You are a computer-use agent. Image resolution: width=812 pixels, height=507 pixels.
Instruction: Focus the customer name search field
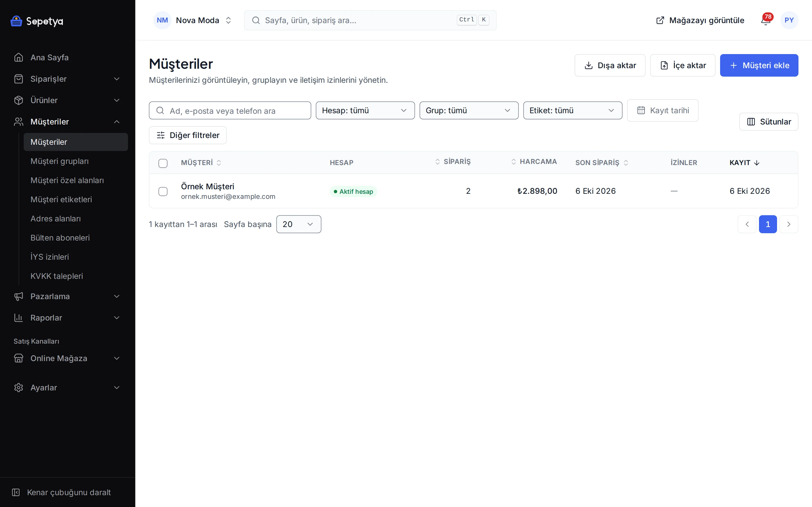point(230,110)
